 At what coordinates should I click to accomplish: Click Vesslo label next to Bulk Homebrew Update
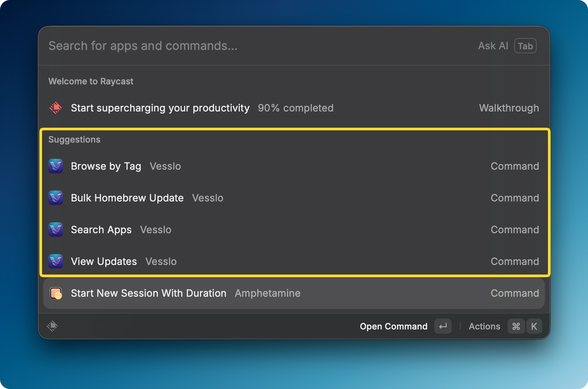tap(208, 198)
